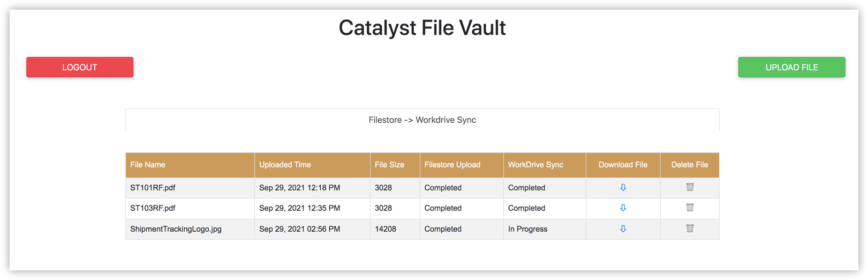Click the Uploaded Time column header
This screenshot has width=868, height=280.
point(285,165)
